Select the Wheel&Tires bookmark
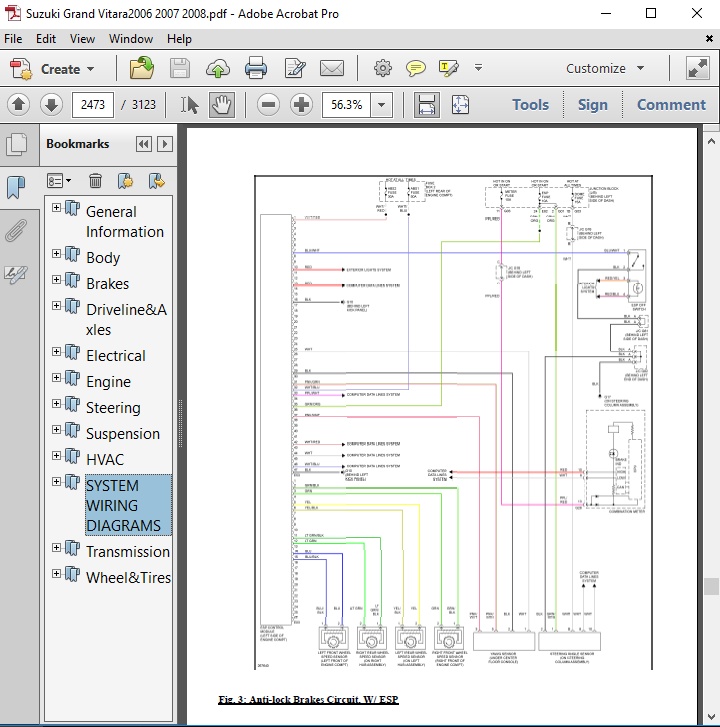The width and height of the screenshot is (720, 727). (128, 578)
